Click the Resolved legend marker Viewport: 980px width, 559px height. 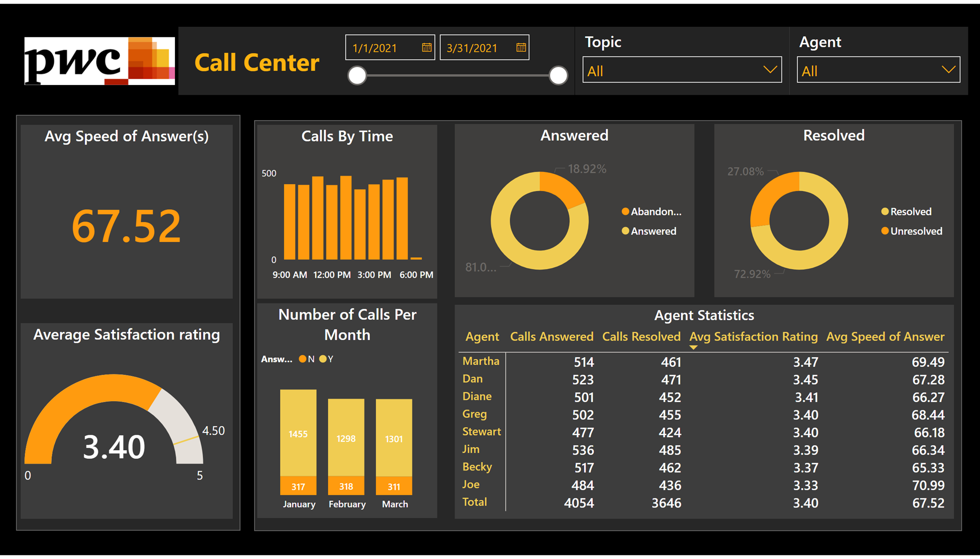click(885, 211)
